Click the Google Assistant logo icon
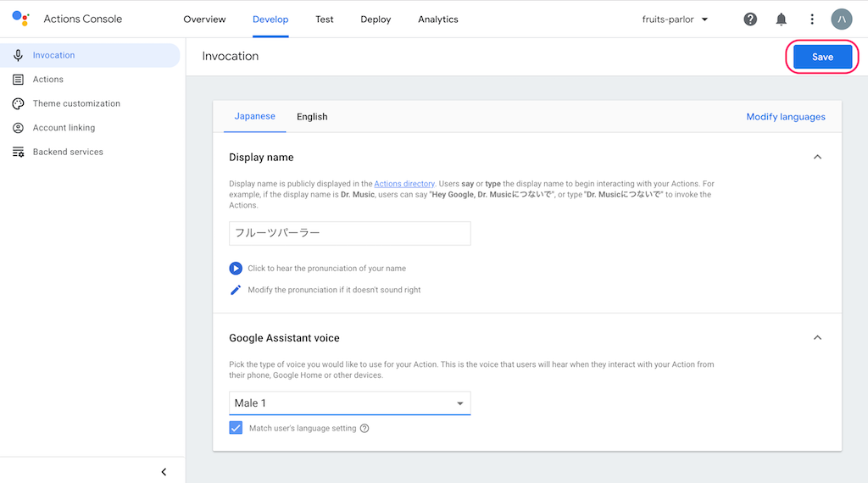 click(x=21, y=19)
